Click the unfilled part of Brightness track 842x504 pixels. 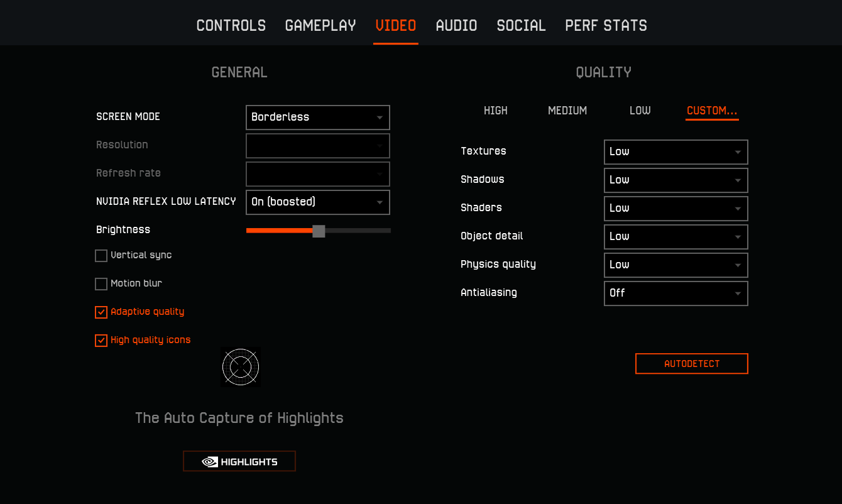(x=358, y=231)
